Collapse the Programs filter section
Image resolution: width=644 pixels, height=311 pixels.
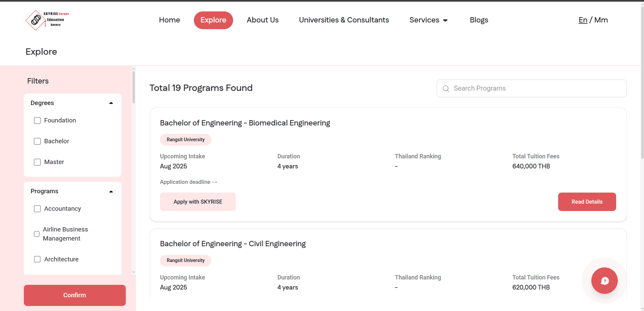tap(111, 192)
